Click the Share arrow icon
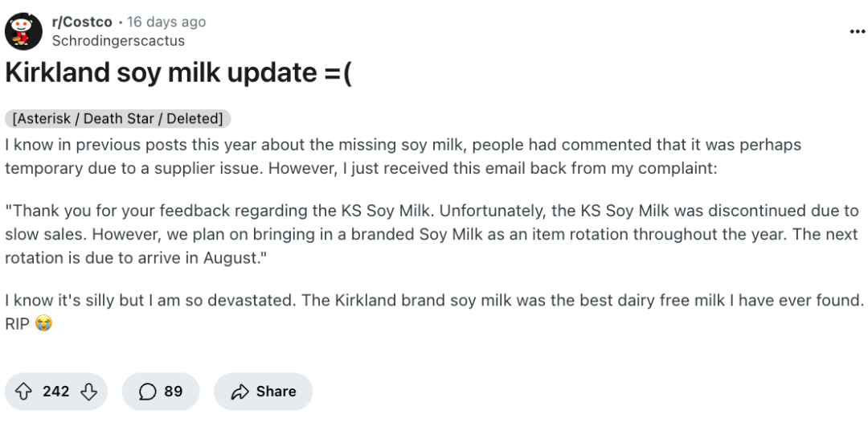This screenshot has height=423, width=868. coord(240,392)
